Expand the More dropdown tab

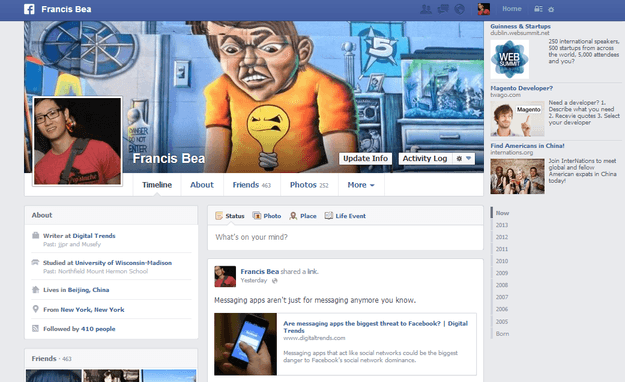point(361,185)
